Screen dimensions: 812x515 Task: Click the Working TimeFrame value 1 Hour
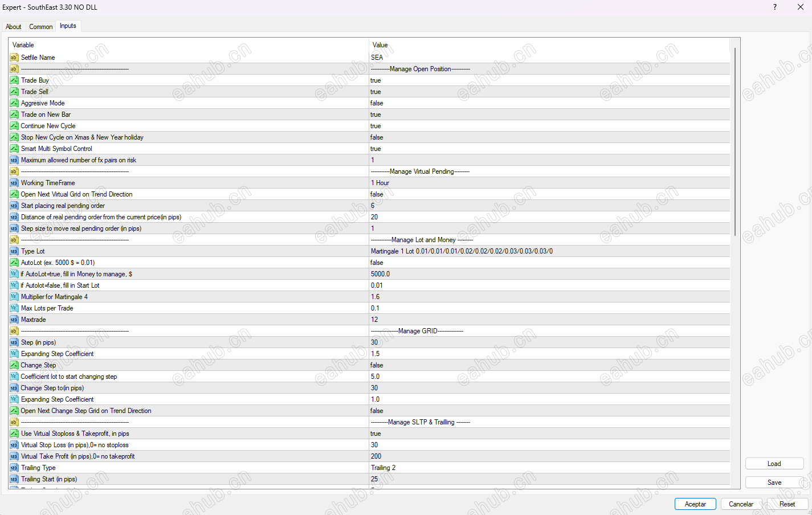click(380, 183)
